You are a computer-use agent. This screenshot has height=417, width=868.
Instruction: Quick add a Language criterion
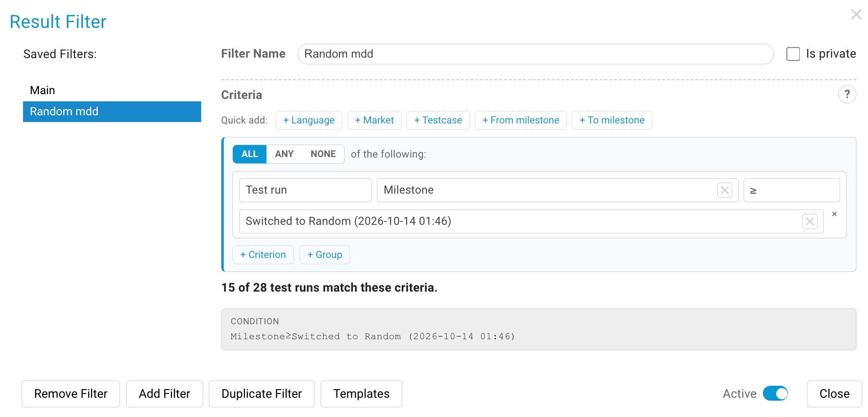click(x=309, y=120)
